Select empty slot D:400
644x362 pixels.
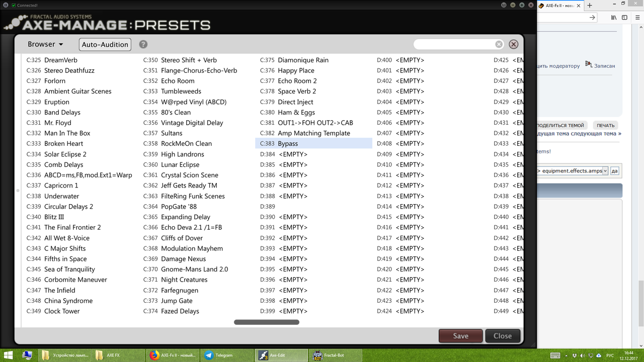431,60
